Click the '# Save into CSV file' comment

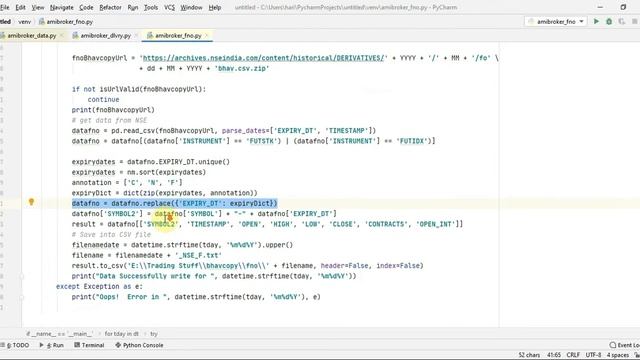[111, 235]
